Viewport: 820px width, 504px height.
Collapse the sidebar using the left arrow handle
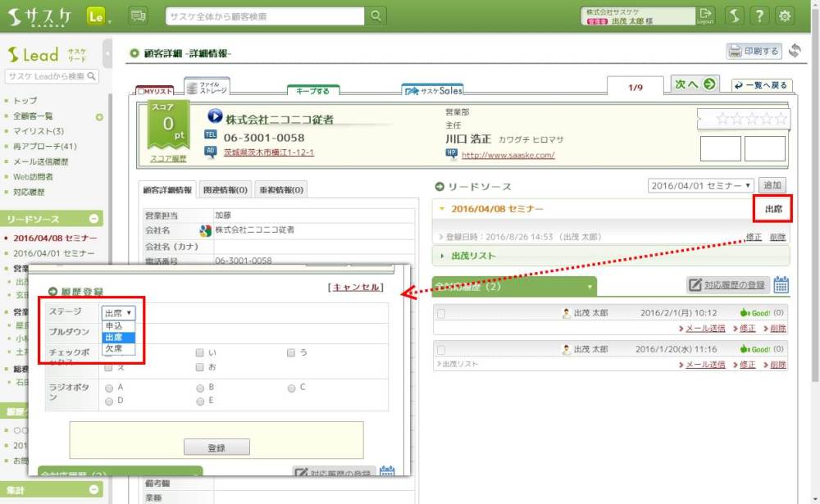click(107, 53)
